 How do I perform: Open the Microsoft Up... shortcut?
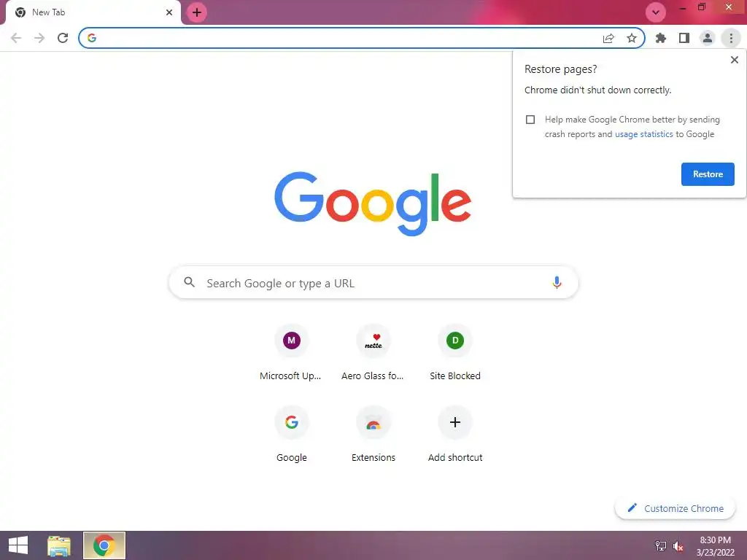[291, 353]
